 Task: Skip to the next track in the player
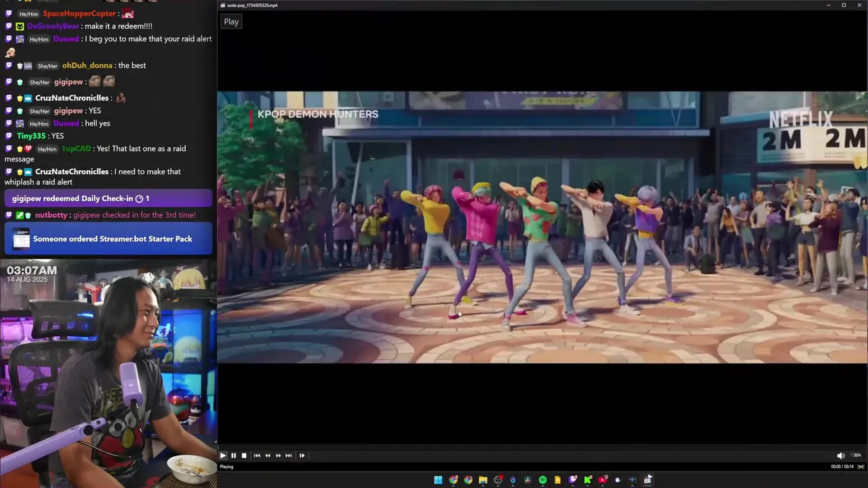coord(289,455)
